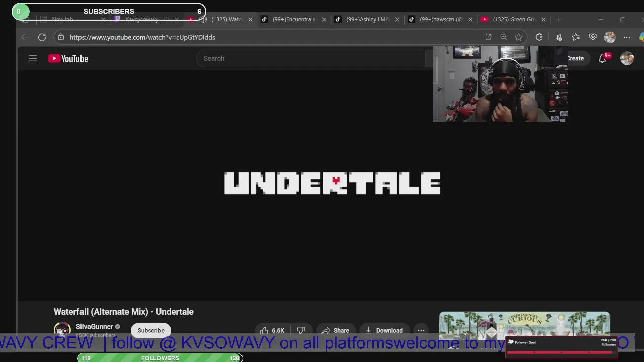644x362 pixels.
Task: Open the Refreshingly Curious ad banner
Action: [524, 325]
